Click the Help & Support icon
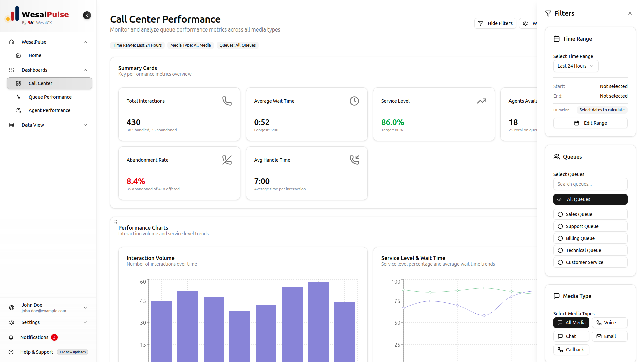Viewport: 644px width, 362px height. point(11,352)
